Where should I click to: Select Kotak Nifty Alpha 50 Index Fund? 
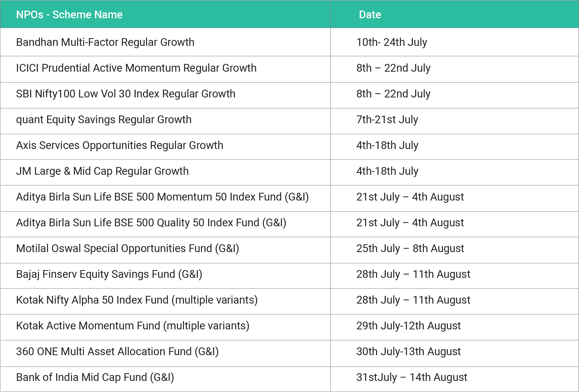click(x=137, y=300)
